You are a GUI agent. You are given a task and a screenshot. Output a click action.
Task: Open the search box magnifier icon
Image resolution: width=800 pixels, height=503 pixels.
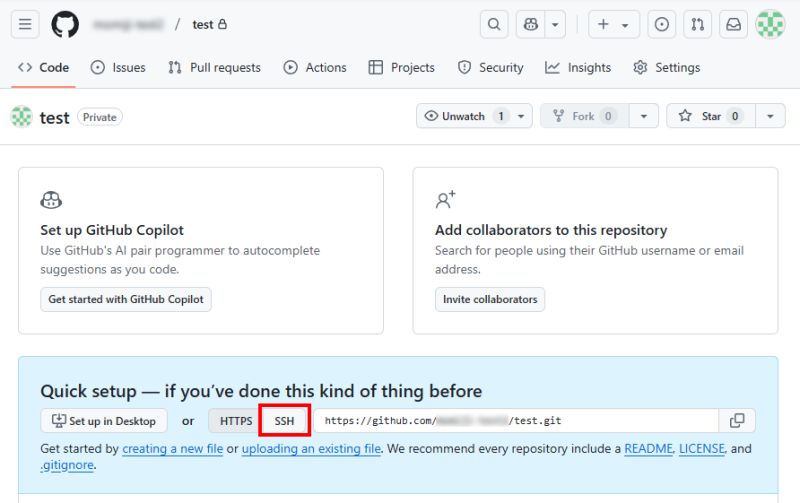pyautogui.click(x=494, y=24)
